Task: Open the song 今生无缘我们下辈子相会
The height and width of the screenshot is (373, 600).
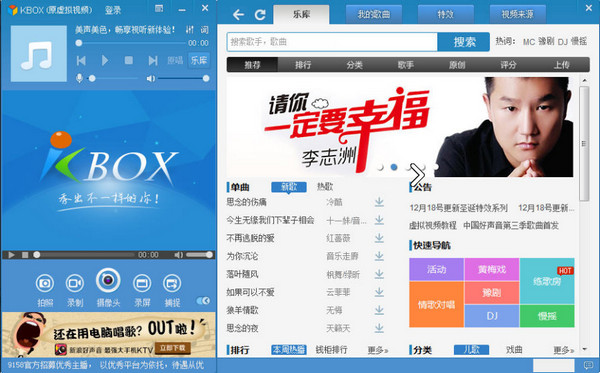Action: (270, 220)
